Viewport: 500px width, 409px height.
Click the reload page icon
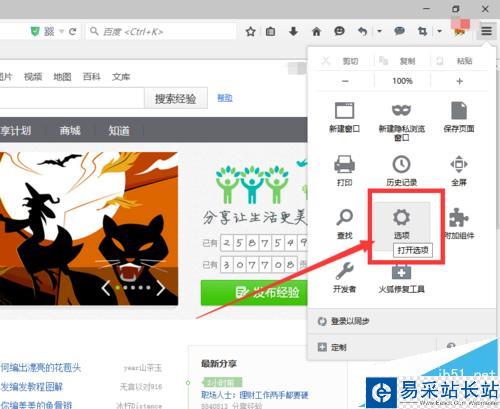72,32
